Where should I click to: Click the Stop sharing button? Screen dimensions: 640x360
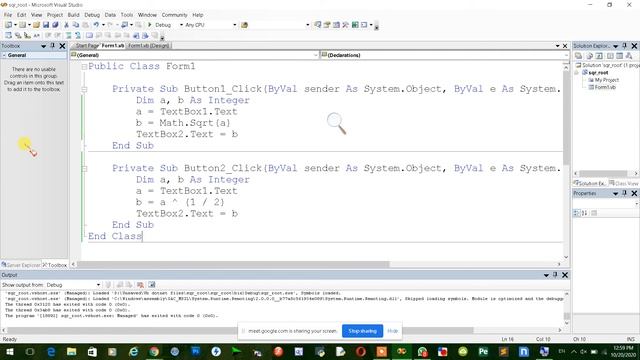point(362,331)
